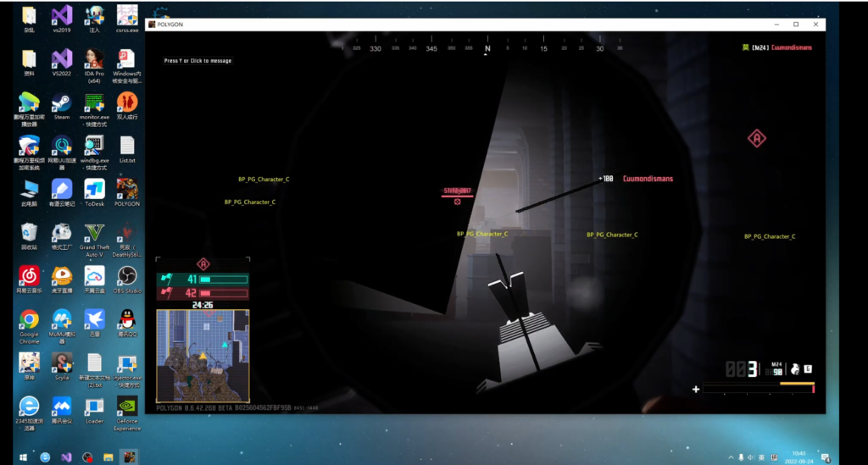Open the monitor.exe shortcut
Viewport: 868px width, 465px height.
[94, 109]
